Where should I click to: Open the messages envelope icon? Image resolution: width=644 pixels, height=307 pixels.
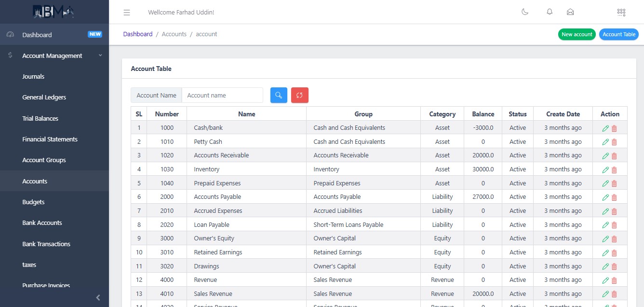[x=570, y=12]
